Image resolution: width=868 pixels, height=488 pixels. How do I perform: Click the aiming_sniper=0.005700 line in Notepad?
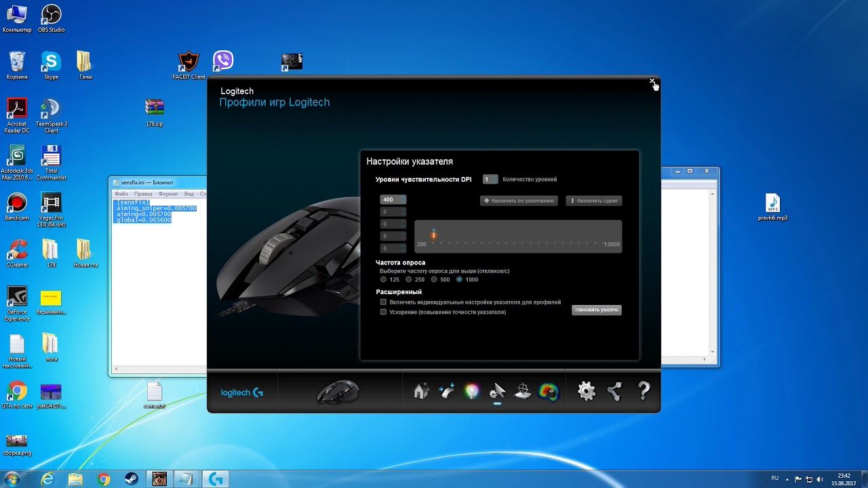tap(157, 208)
